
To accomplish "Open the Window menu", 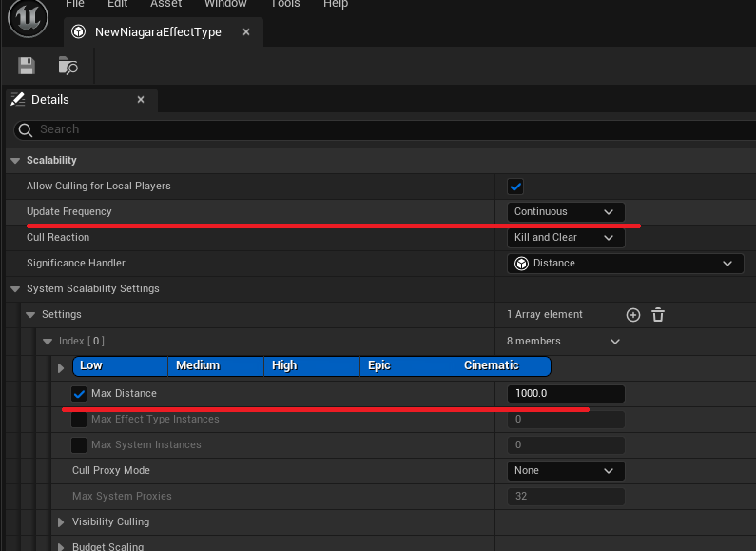I will [225, 4].
